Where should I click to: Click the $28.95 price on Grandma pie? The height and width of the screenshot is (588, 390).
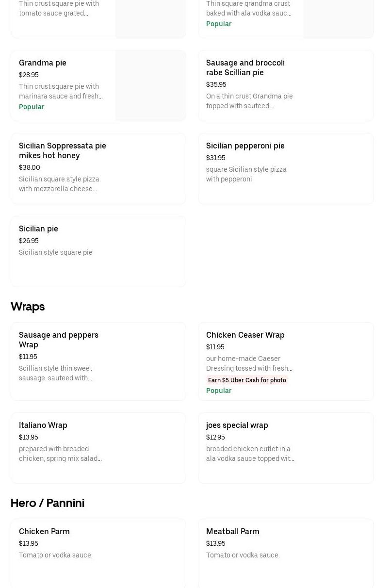pos(29,75)
